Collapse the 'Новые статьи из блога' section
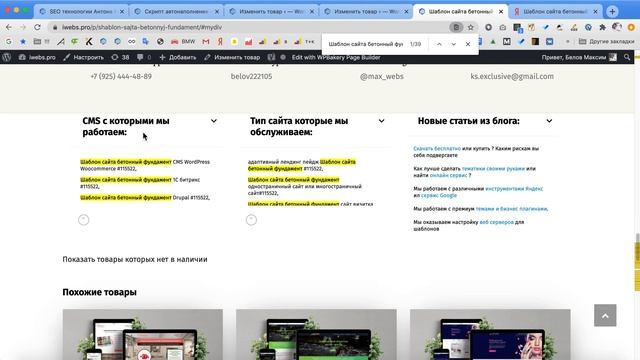This screenshot has height=360, width=640. 549,121
